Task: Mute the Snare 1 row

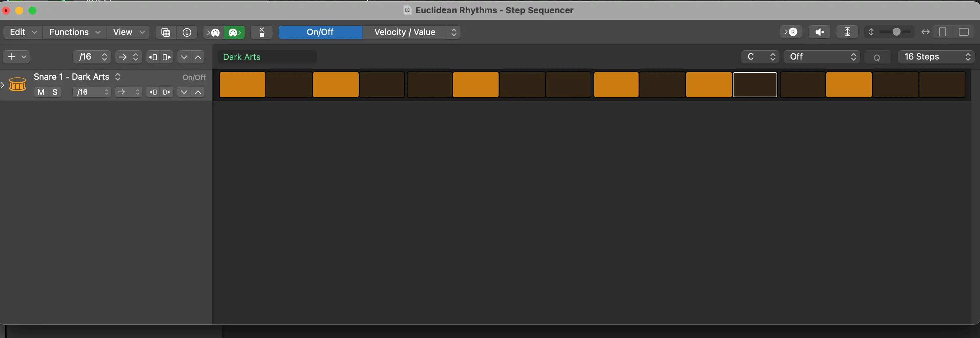Action: click(x=41, y=92)
